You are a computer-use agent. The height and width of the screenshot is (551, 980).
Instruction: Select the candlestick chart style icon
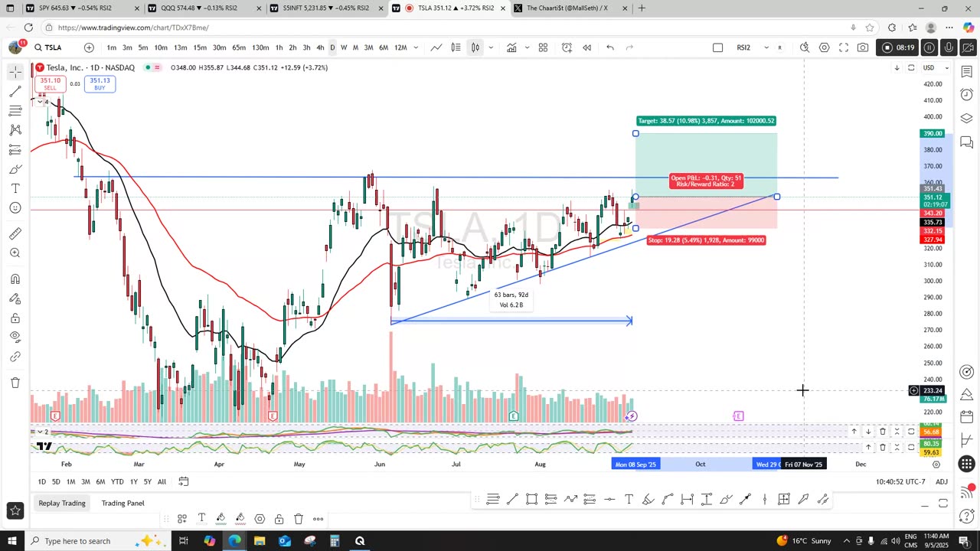[475, 47]
